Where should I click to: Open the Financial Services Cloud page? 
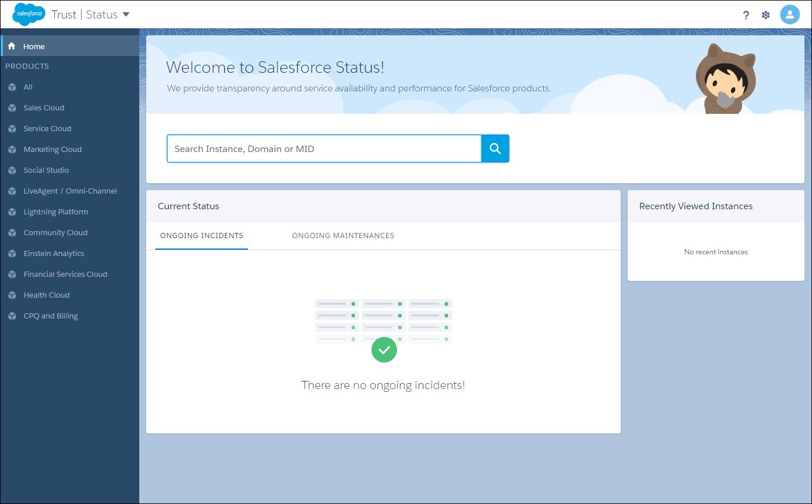click(x=65, y=275)
